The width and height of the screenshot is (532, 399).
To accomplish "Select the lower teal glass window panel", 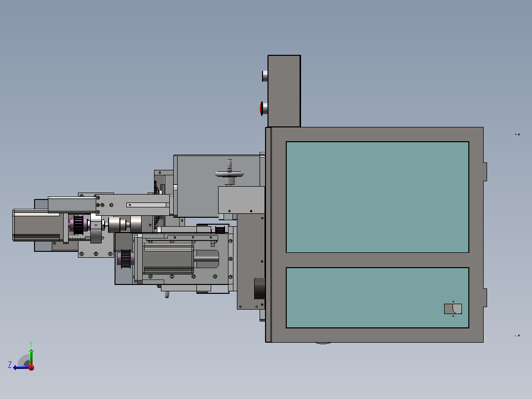I will [377, 298].
